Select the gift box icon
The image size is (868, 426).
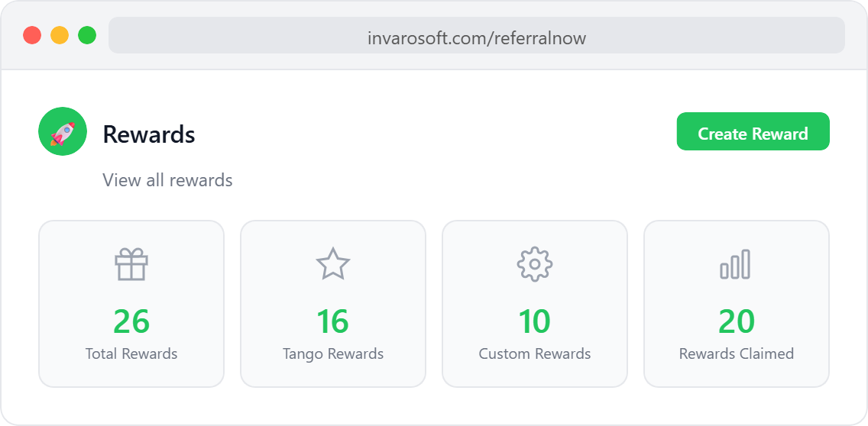point(131,264)
